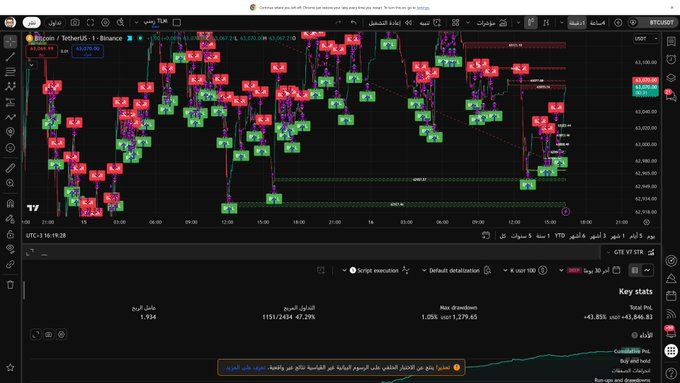Open the chart layout selector square icon
Image resolution: width=680 pixels, height=383 pixels.
click(x=177, y=22)
